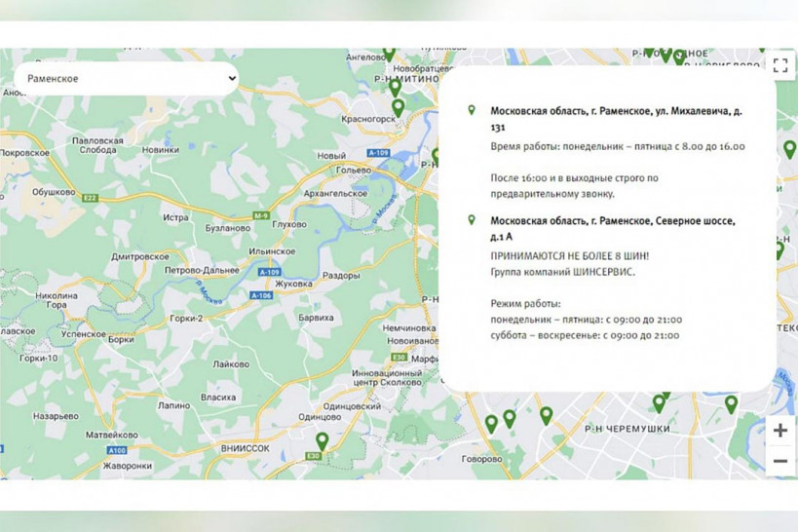This screenshot has height=532, width=798.
Task: Click the суббота – воскресенье hours line
Action: click(585, 335)
